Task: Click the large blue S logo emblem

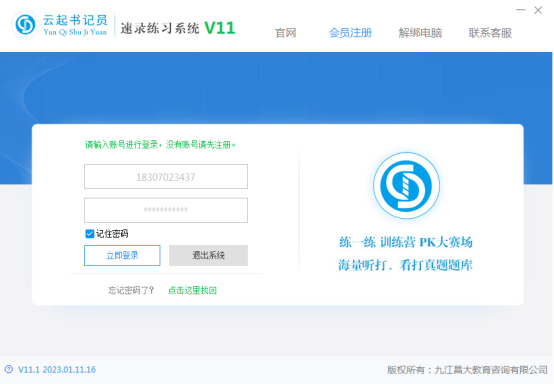Action: point(406,185)
